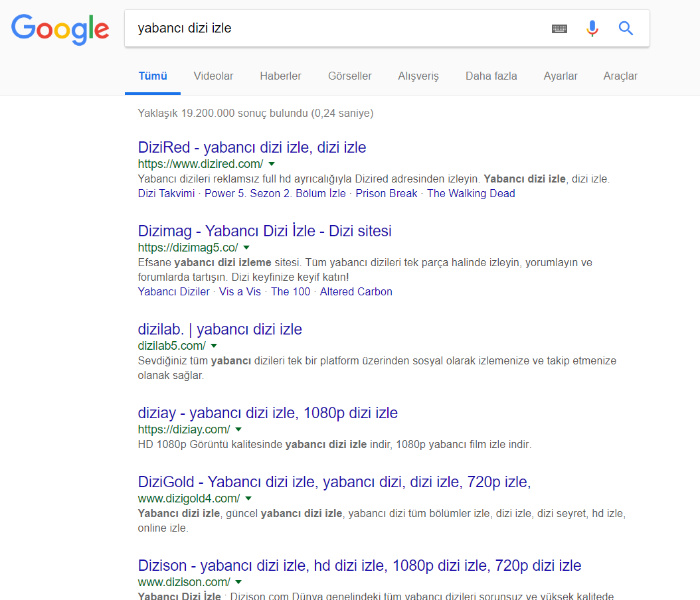
Task: Click the dizilab5.com/ URL text
Action: coord(172,346)
